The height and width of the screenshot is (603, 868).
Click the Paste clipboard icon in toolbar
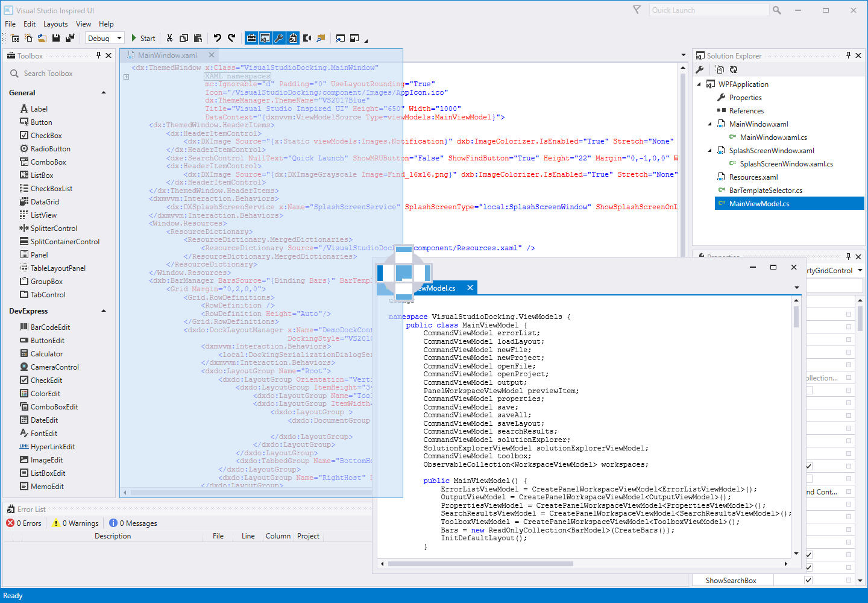(x=198, y=38)
